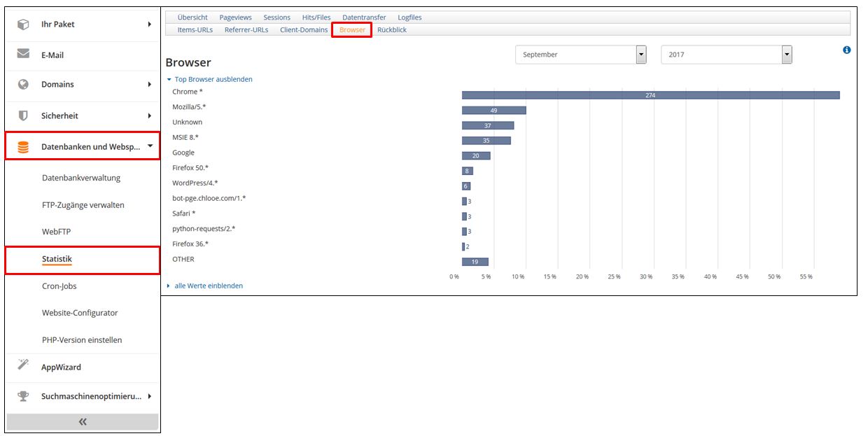Click the Ihr Paket box icon
The width and height of the screenshot is (868, 436).
pos(23,24)
